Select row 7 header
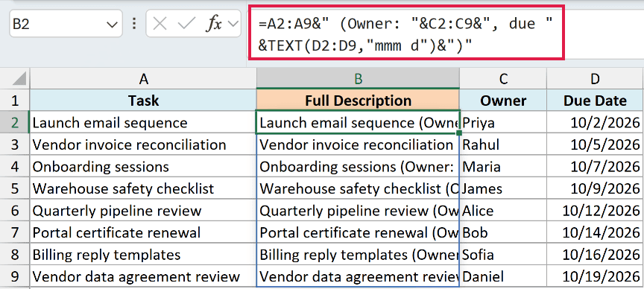644x289 pixels. 15,232
